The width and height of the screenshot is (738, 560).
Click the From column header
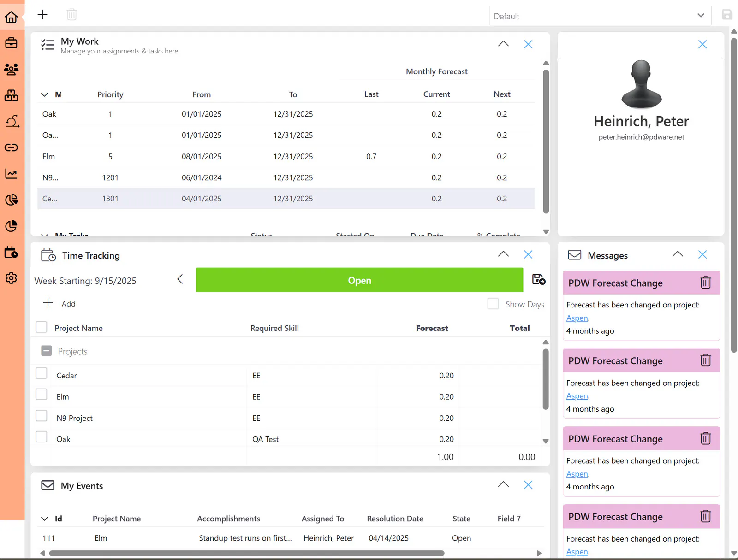tap(202, 94)
